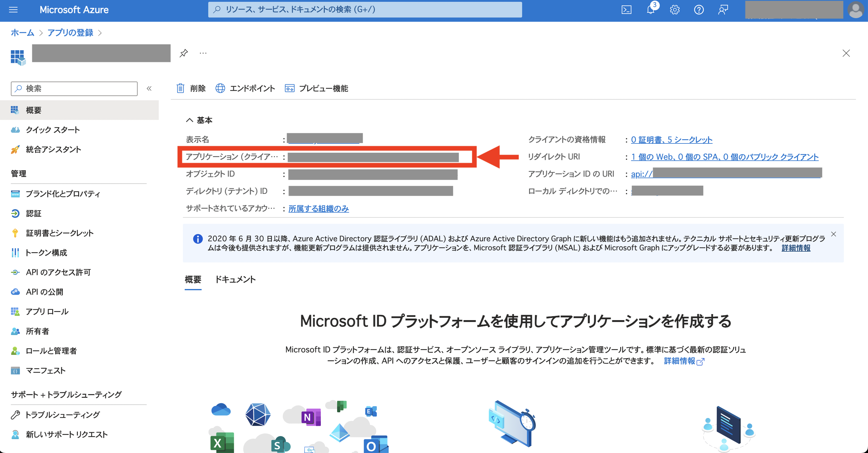This screenshot has height=453, width=868.
Task: Click the Office apps cloud illustration
Action: (x=298, y=426)
